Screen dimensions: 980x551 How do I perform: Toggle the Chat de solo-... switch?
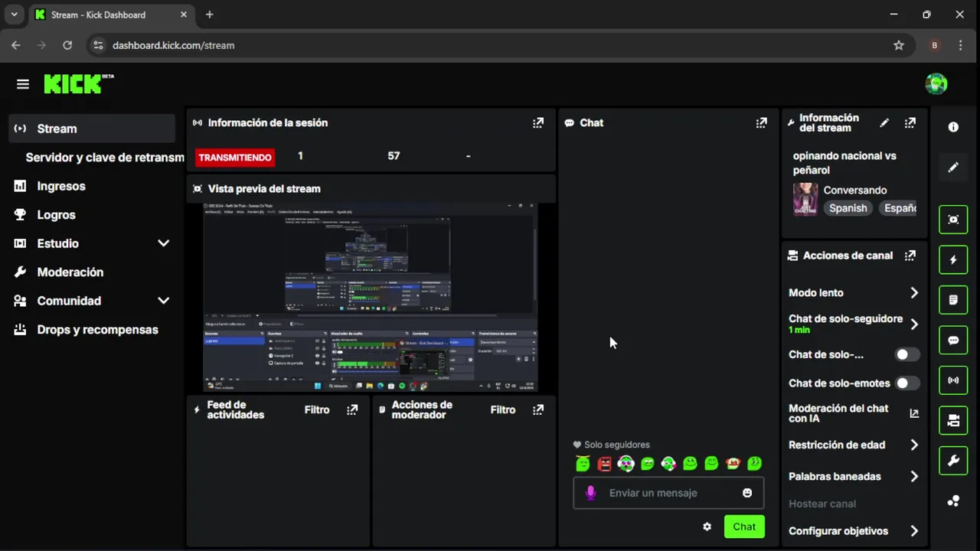(x=907, y=354)
